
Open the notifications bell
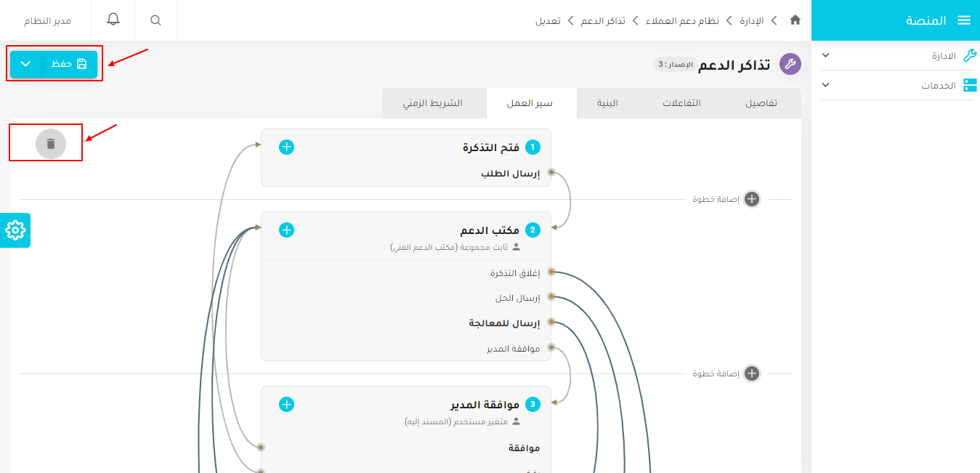[x=113, y=20]
